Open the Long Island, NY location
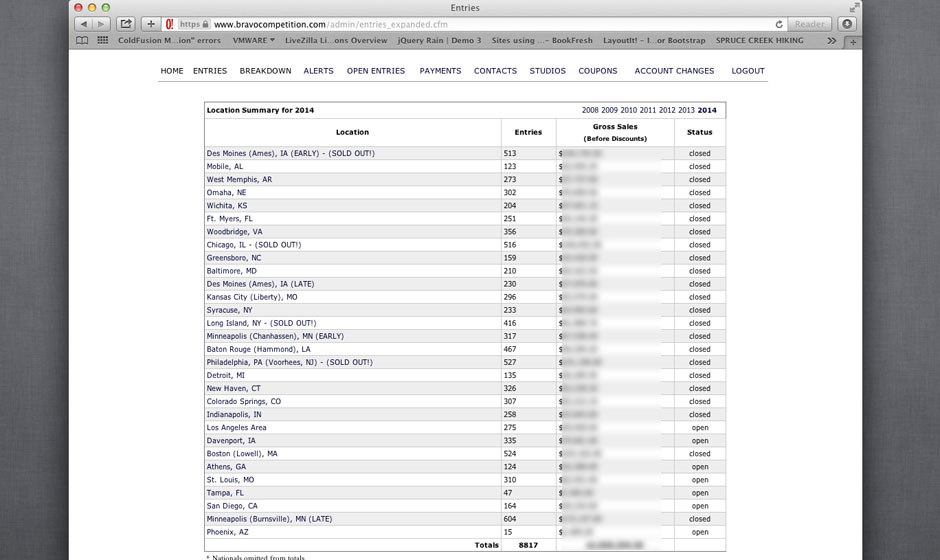 tap(261, 323)
